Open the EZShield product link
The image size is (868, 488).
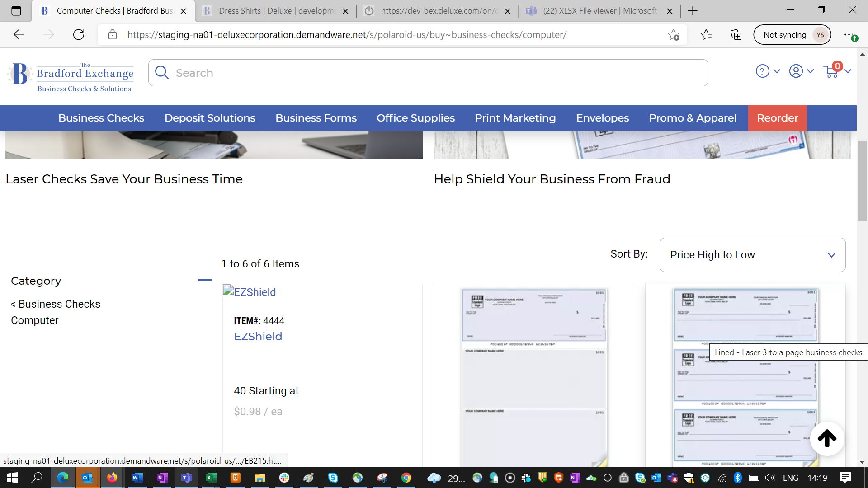click(258, 337)
